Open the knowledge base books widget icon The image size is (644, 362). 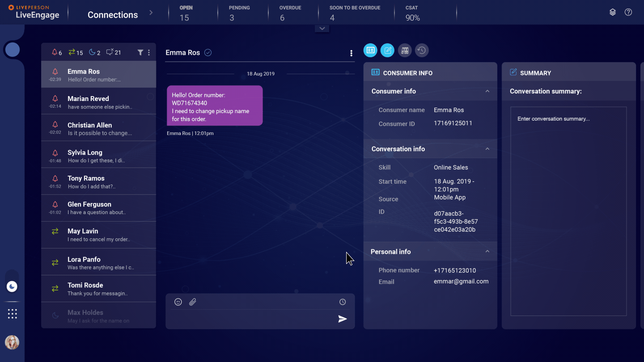pos(405,51)
